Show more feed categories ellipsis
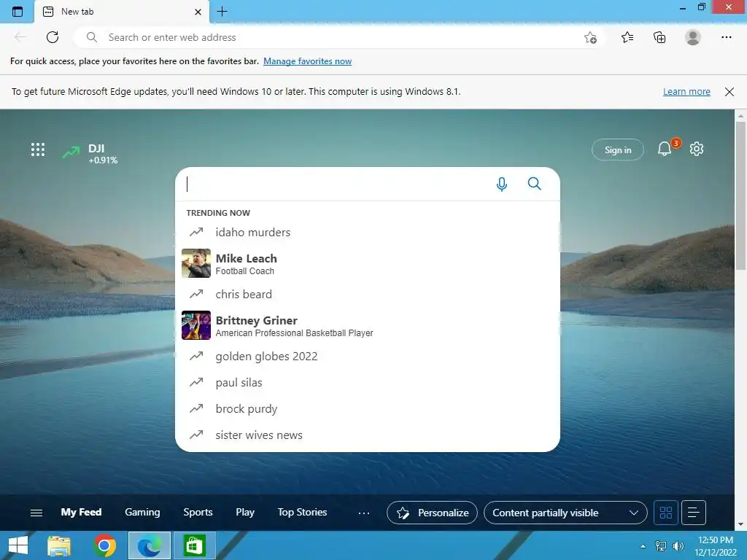Image resolution: width=747 pixels, height=560 pixels. (x=364, y=513)
